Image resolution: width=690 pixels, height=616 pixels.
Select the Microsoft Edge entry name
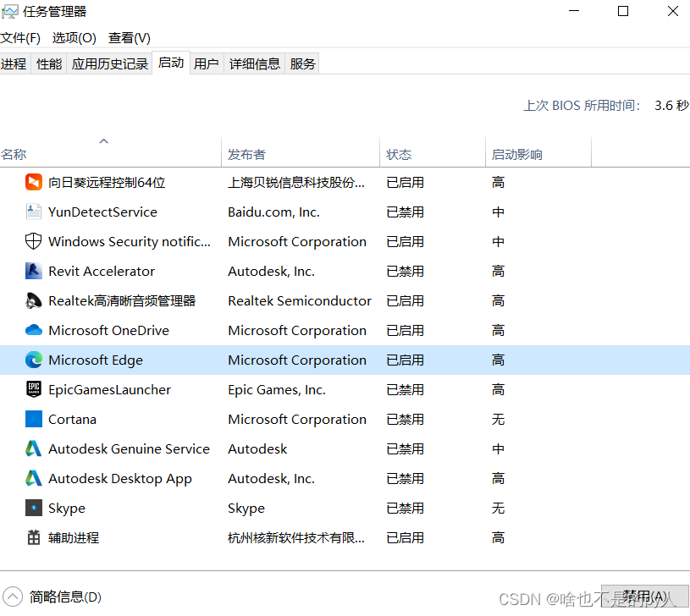[96, 360]
